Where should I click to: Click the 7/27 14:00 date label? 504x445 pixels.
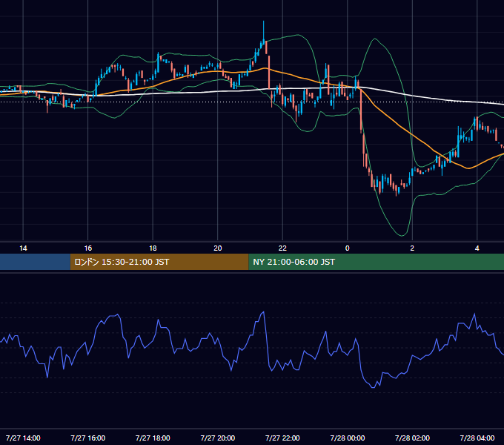pos(23,438)
